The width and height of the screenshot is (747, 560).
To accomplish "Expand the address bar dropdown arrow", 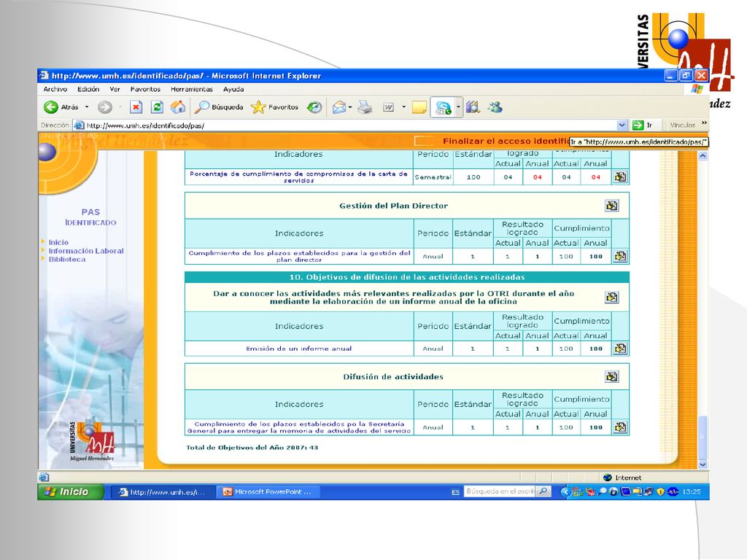I will pos(622,125).
